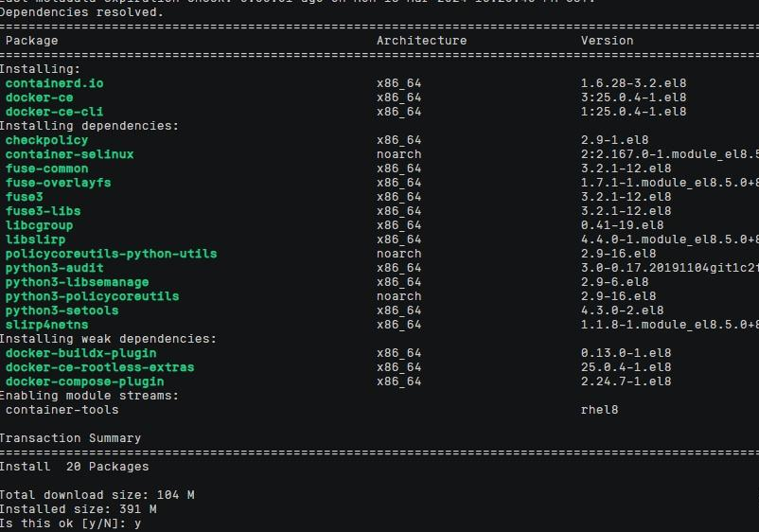Select rootless-extras version 25.0.4-1.el8
Viewport: 759px width, 532px height.
click(x=626, y=367)
